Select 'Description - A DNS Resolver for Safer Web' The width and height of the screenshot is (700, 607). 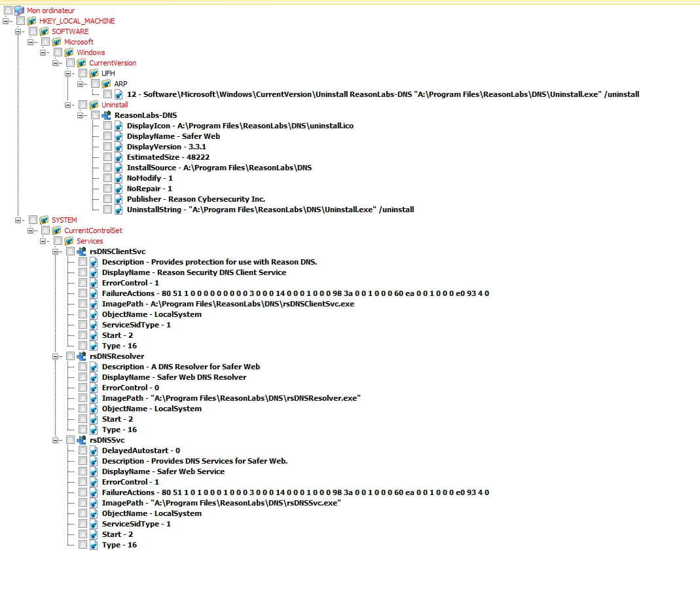pos(181,367)
